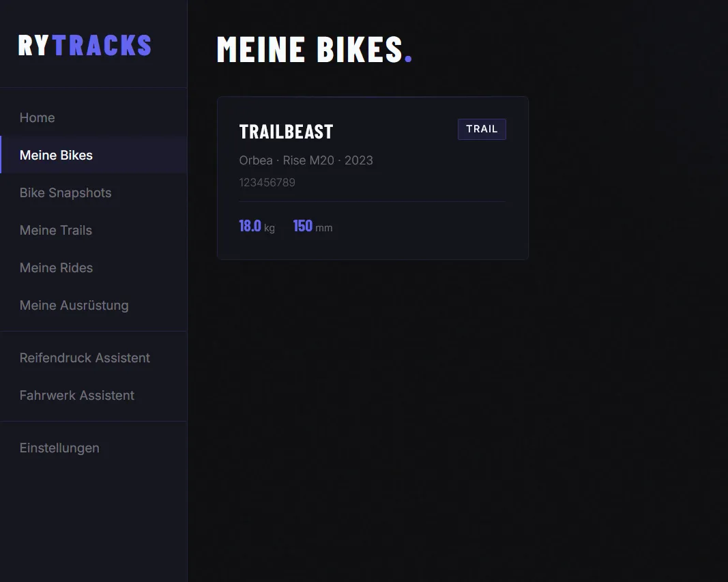Select the serial number 123456789
Screen dimensions: 728x582
click(267, 182)
